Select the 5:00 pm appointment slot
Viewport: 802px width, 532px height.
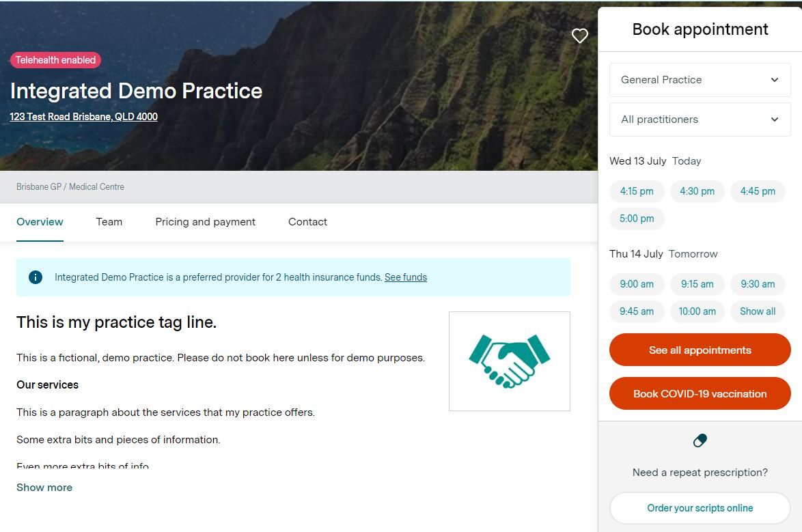click(637, 219)
